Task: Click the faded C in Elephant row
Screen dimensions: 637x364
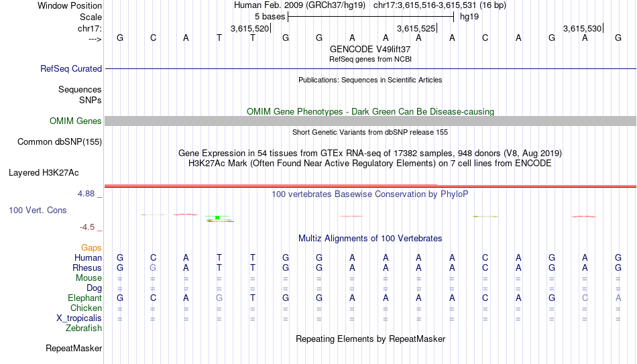Action: pyautogui.click(x=585, y=298)
